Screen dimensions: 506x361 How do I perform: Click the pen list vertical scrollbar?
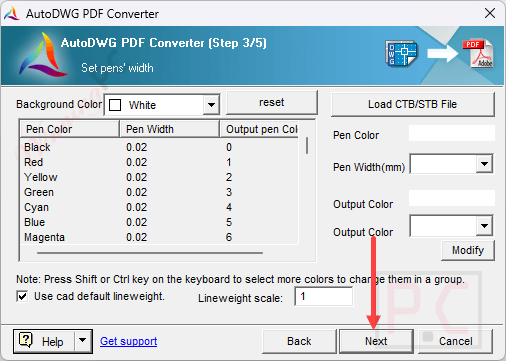[x=307, y=145]
